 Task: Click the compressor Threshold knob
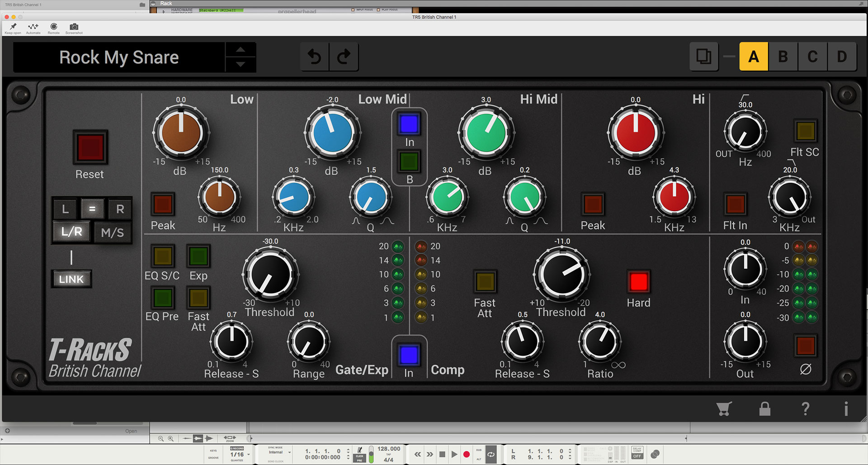click(x=562, y=275)
